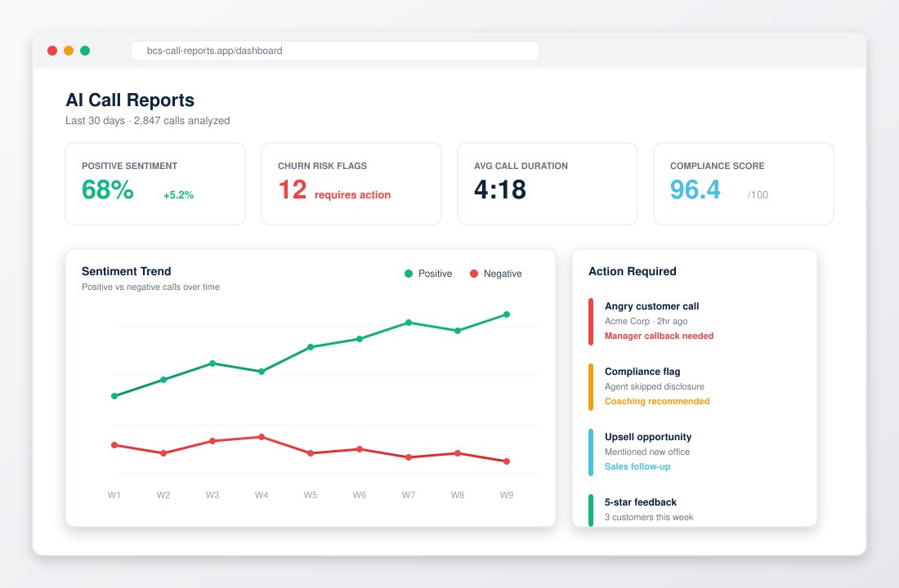Open the Avg Call Duration card
899x588 pixels.
548,184
